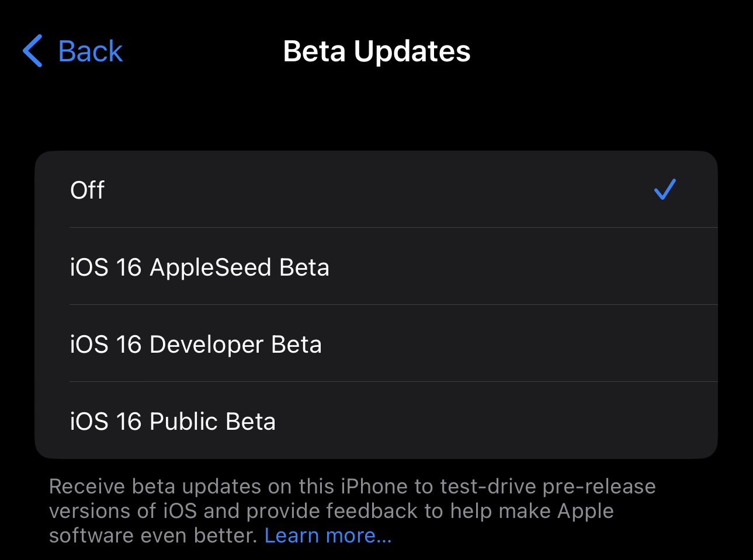Click the Beta Updates page title
The width and height of the screenshot is (753, 560).
[x=376, y=51]
